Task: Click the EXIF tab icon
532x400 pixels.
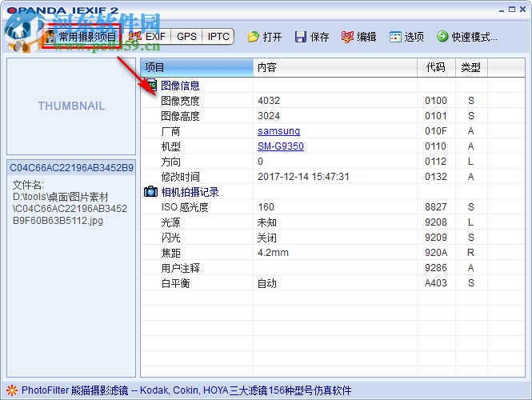Action: point(134,36)
